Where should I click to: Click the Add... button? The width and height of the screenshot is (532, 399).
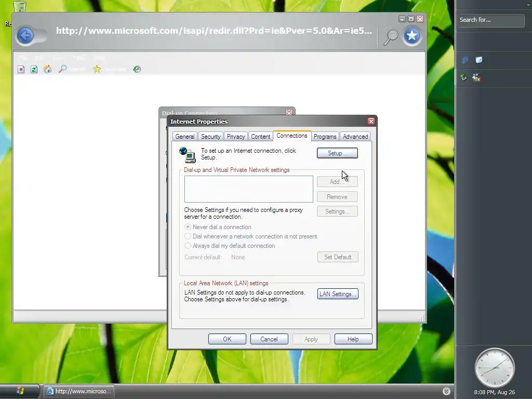coord(337,181)
